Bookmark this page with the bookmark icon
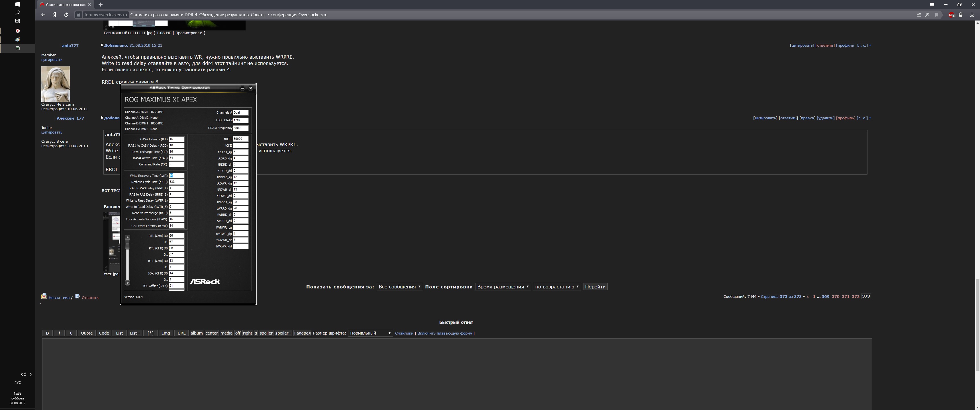 coord(937,15)
